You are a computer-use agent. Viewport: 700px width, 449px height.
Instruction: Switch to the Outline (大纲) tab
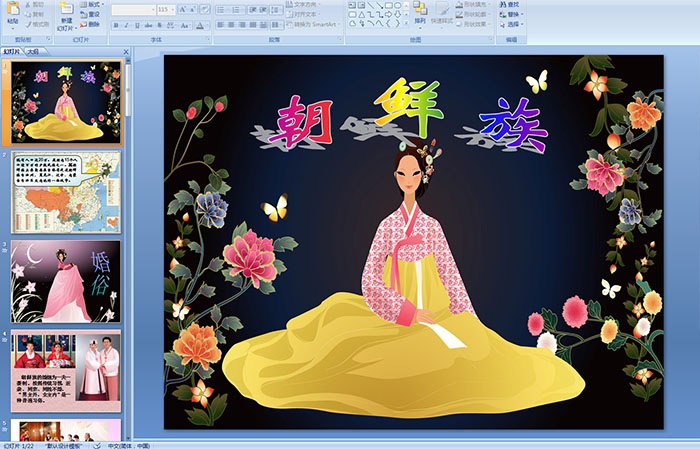[33, 51]
